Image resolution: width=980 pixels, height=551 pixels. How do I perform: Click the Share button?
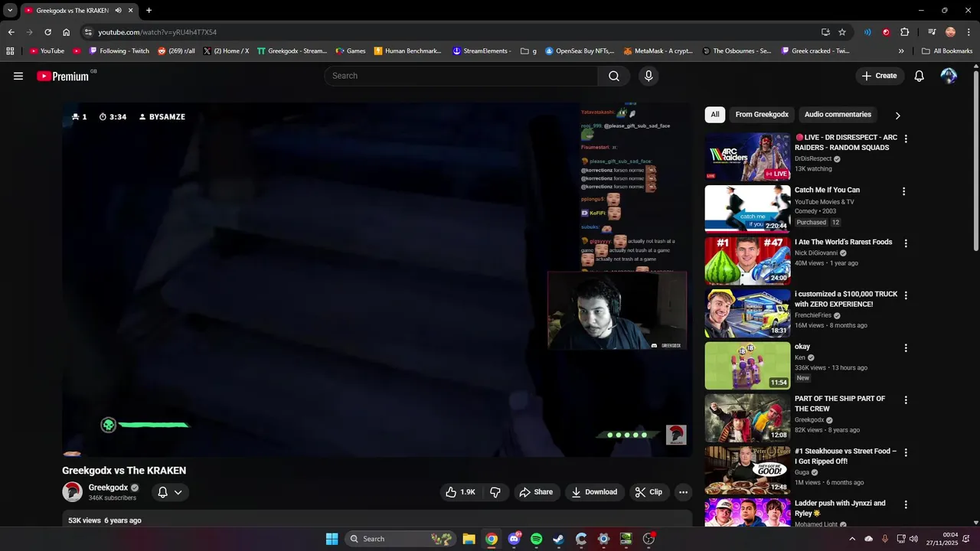tap(536, 492)
